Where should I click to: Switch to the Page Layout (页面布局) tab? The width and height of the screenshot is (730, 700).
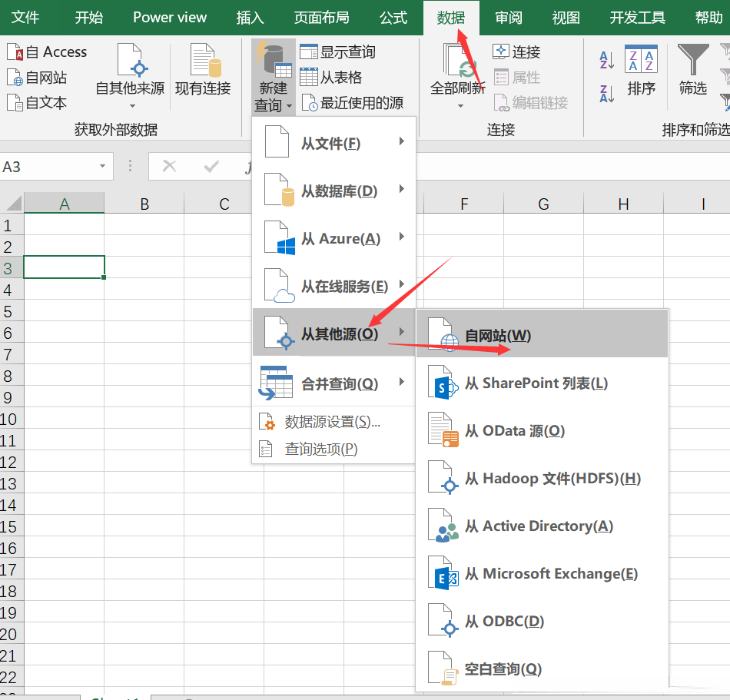click(x=322, y=18)
